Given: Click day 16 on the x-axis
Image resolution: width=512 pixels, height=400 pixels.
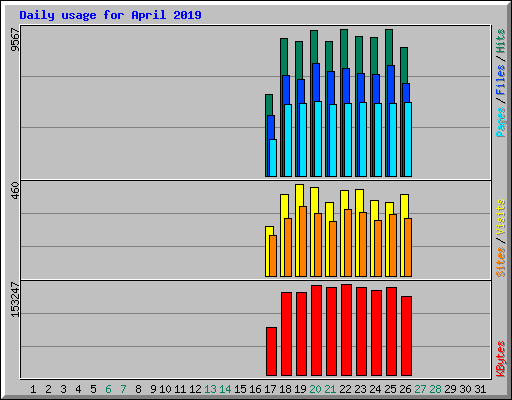Looking at the screenshot, I should point(255,389).
